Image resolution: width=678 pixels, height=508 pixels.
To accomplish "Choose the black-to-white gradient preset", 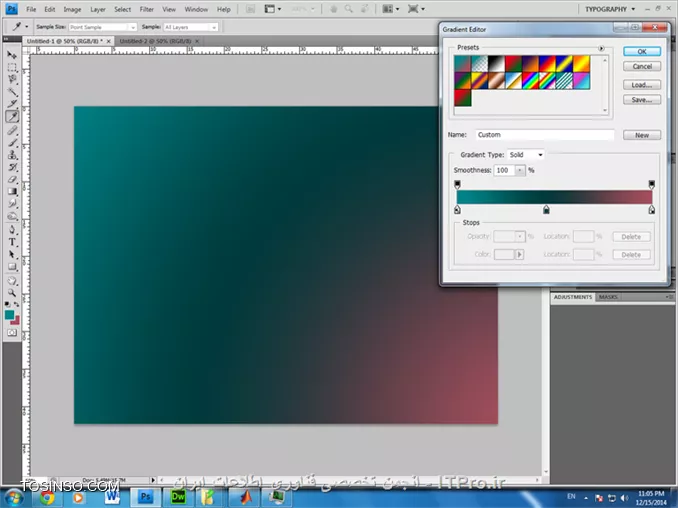I will coord(496,64).
